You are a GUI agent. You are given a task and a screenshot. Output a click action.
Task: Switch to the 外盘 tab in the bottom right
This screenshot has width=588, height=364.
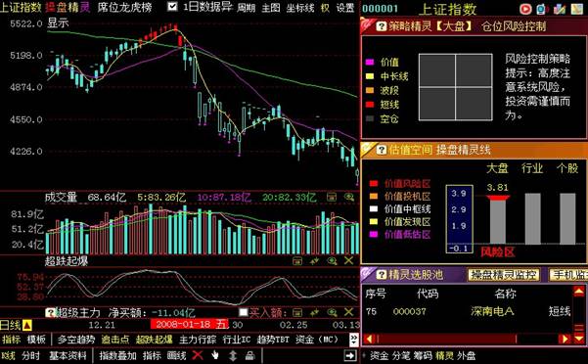[x=466, y=356]
